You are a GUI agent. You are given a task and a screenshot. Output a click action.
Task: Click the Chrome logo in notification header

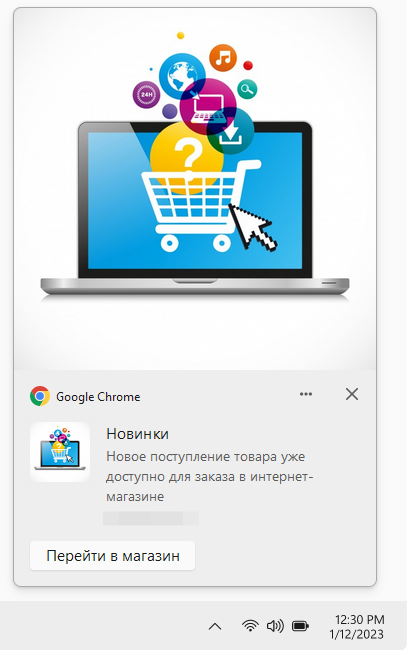(40, 396)
